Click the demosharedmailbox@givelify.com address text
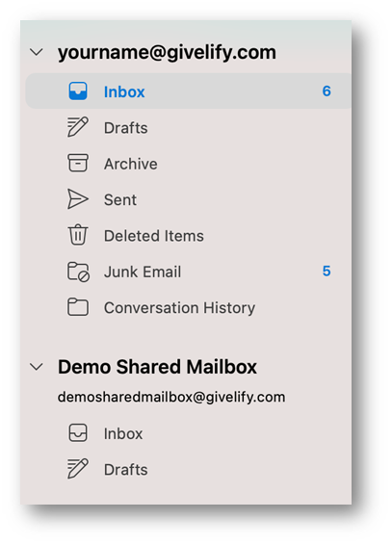 point(171,398)
